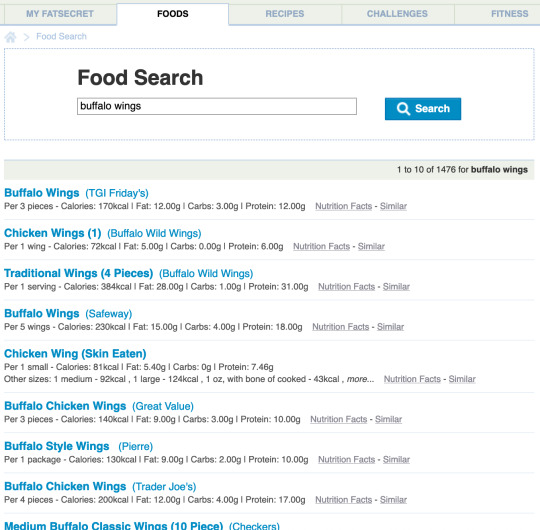Find Similar to Great Value Buffalo Chicken Wings
This screenshot has width=540, height=530.
pyautogui.click(x=388, y=420)
